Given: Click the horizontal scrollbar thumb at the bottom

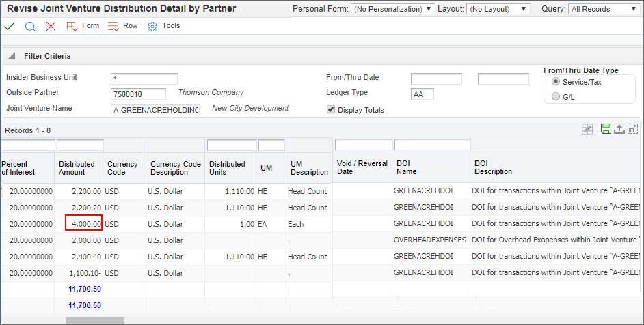Looking at the screenshot, I should coord(95,321).
